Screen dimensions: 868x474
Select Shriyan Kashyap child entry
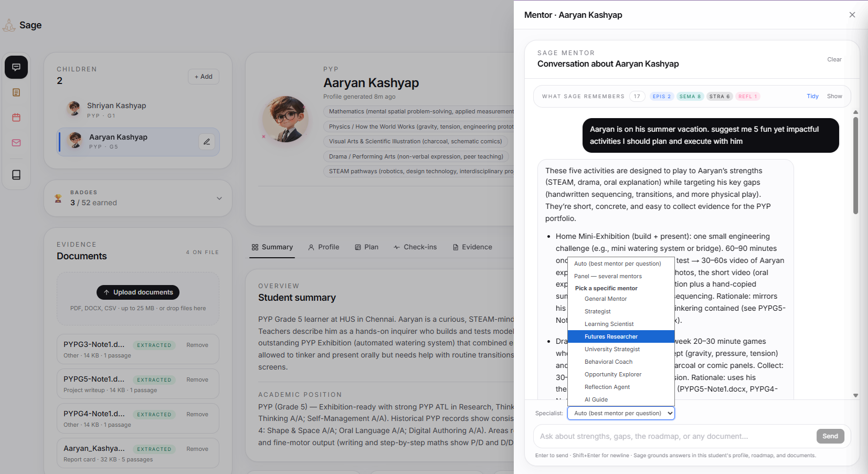pos(138,110)
